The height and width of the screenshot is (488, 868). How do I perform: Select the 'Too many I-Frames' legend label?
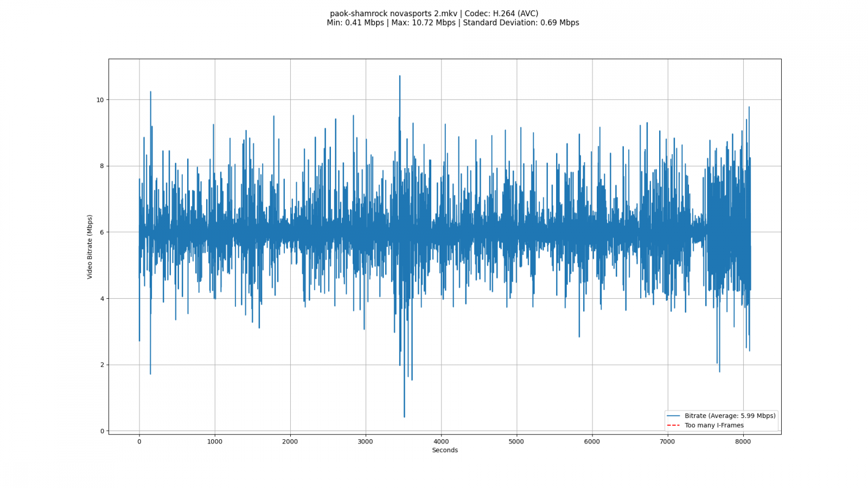(714, 425)
